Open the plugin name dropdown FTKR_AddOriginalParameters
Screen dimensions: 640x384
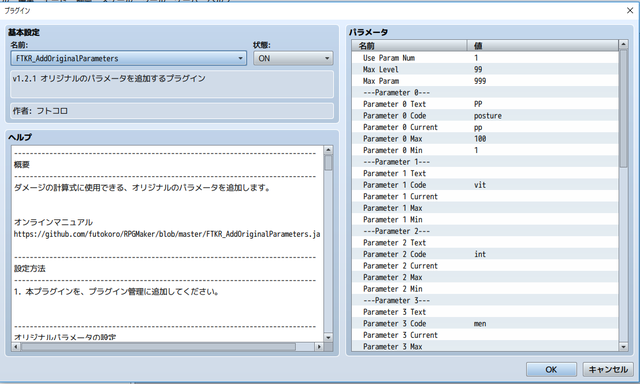click(x=129, y=58)
